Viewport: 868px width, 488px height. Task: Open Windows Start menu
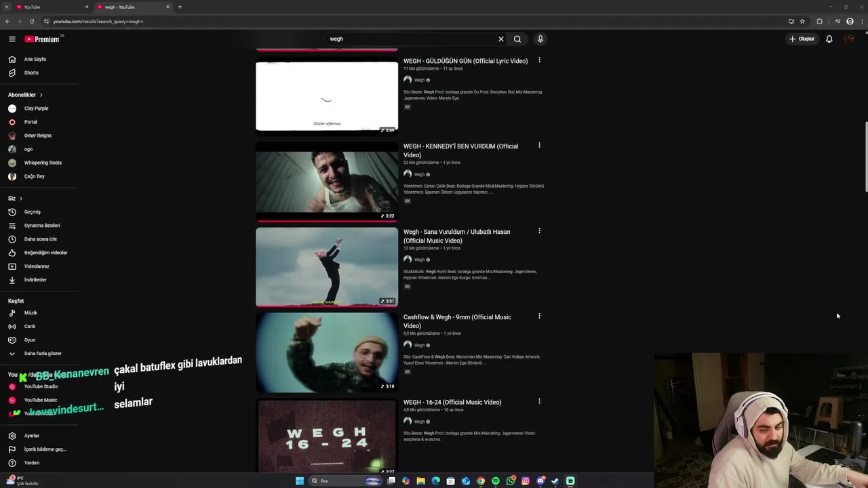coord(300,481)
